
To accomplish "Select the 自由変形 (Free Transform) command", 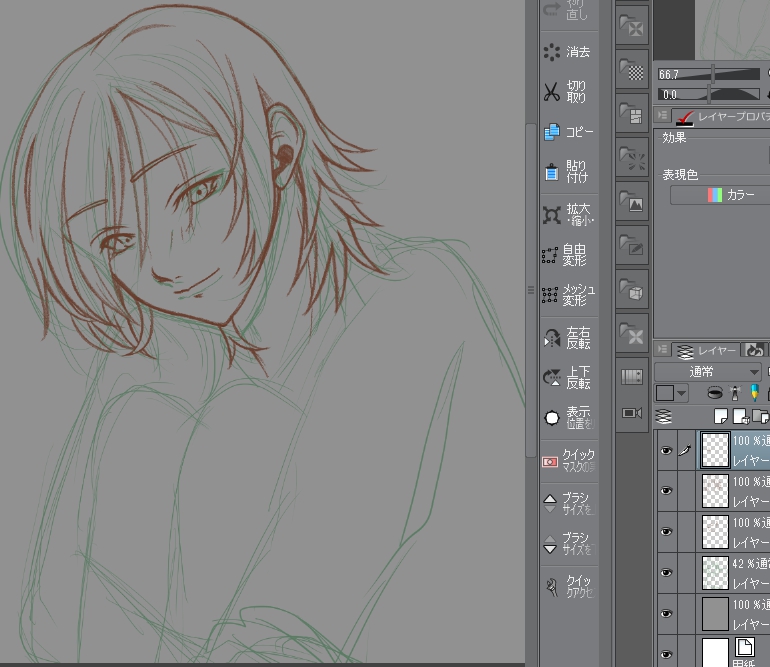I will [569, 255].
